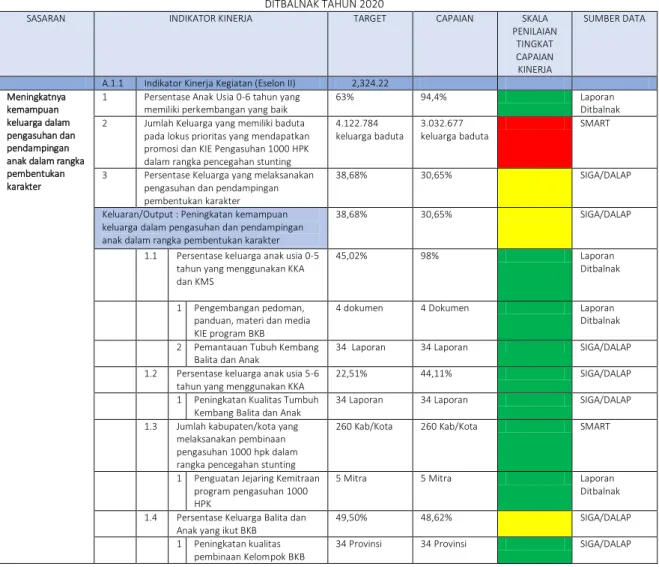The width and height of the screenshot is (659, 567).
Task: Click green status cell beside 94,4% capaian
Action: point(535,103)
